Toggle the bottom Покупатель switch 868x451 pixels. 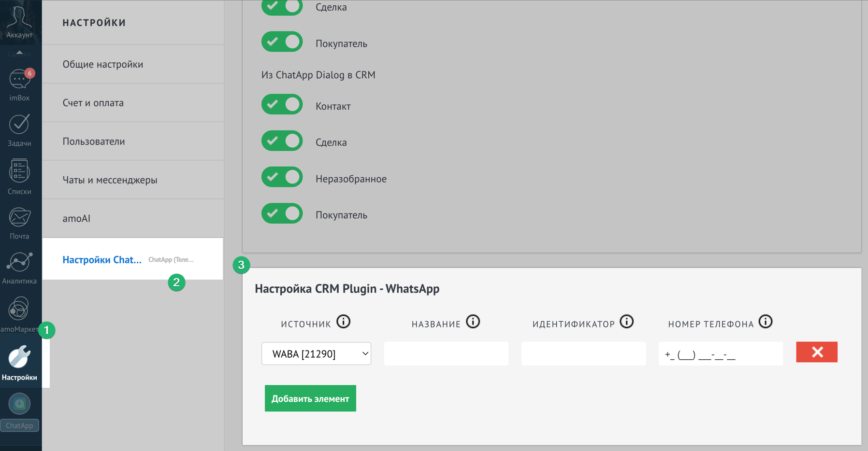click(x=282, y=213)
